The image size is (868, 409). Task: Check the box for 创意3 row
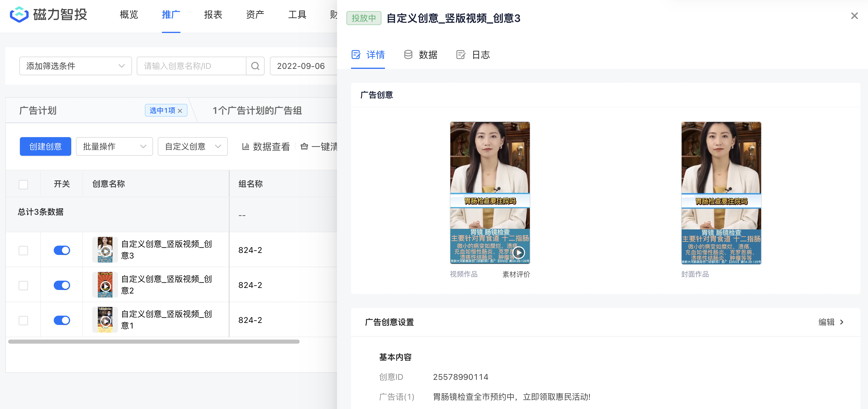pyautogui.click(x=23, y=251)
